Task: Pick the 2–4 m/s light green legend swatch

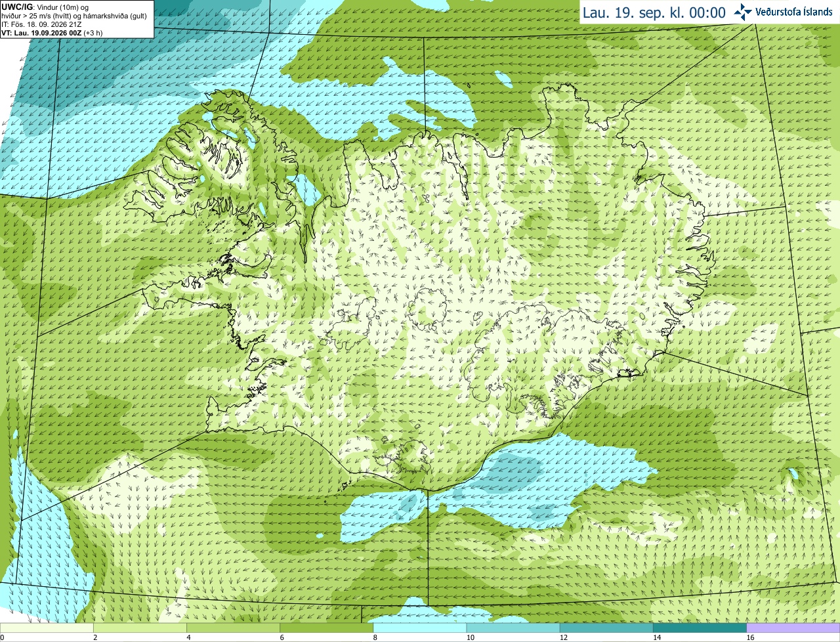Action: (140, 628)
